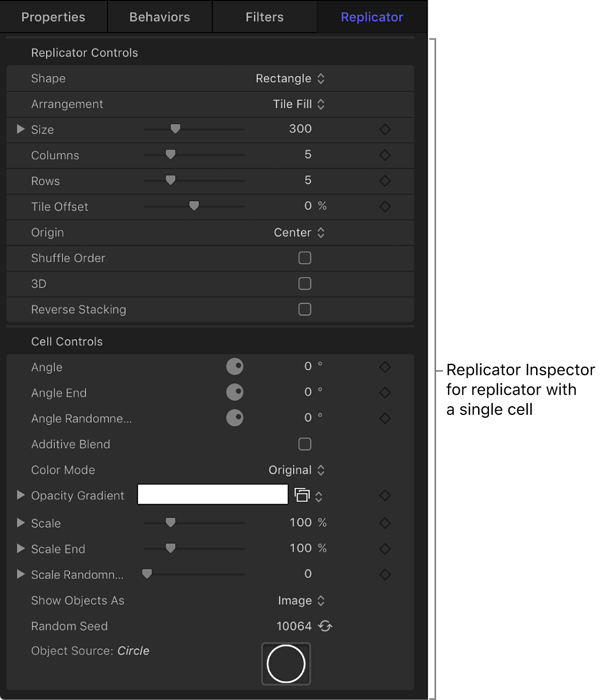601x700 pixels.
Task: Click the Circle object source thumbnail
Action: pos(286,663)
